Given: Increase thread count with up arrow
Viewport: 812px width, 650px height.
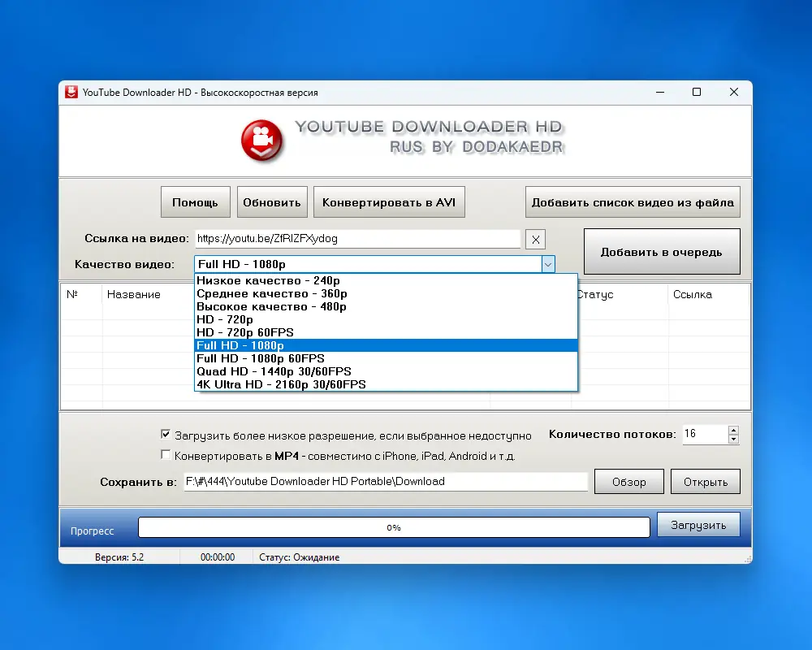Looking at the screenshot, I should [x=732, y=430].
